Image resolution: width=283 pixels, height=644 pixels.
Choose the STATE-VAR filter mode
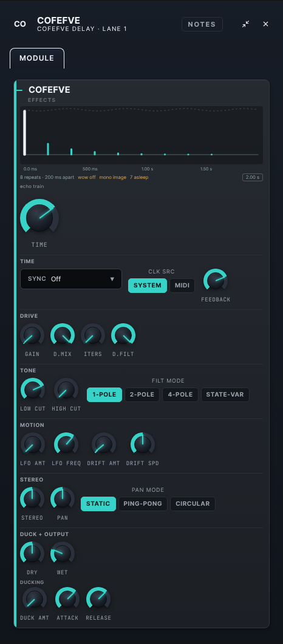(225, 395)
